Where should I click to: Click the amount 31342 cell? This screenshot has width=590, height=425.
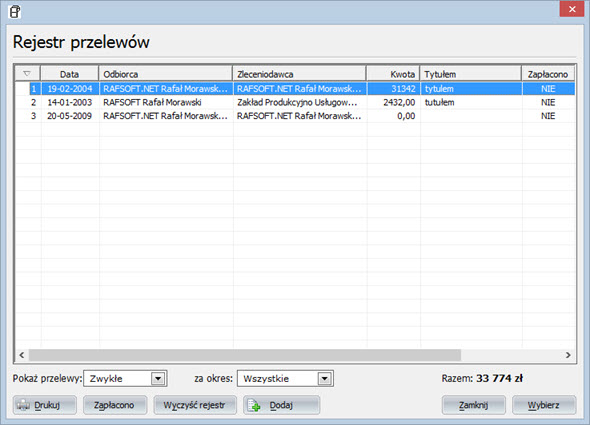tap(394, 89)
